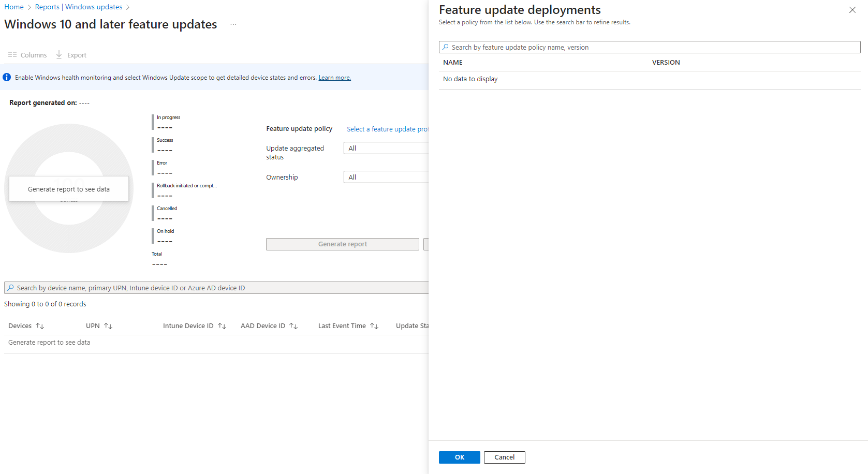Image resolution: width=868 pixels, height=474 pixels.
Task: Sort by Intune Device ID arrows
Action: click(222, 326)
